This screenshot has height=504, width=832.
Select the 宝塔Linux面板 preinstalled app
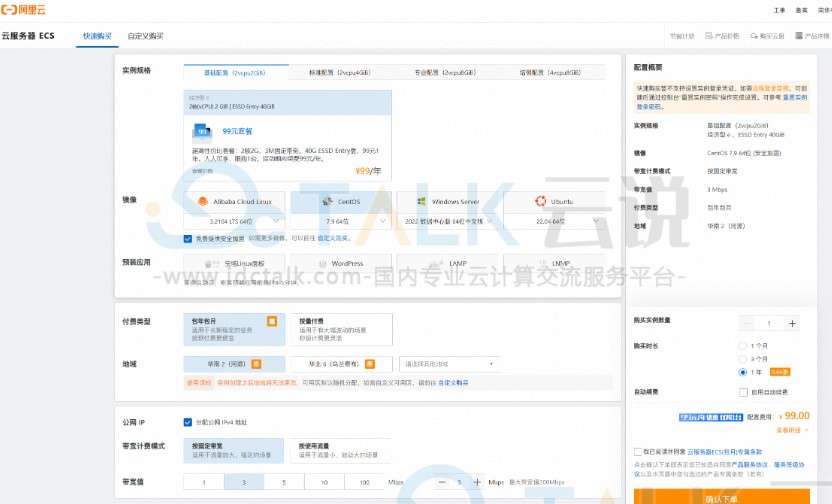coord(234,264)
